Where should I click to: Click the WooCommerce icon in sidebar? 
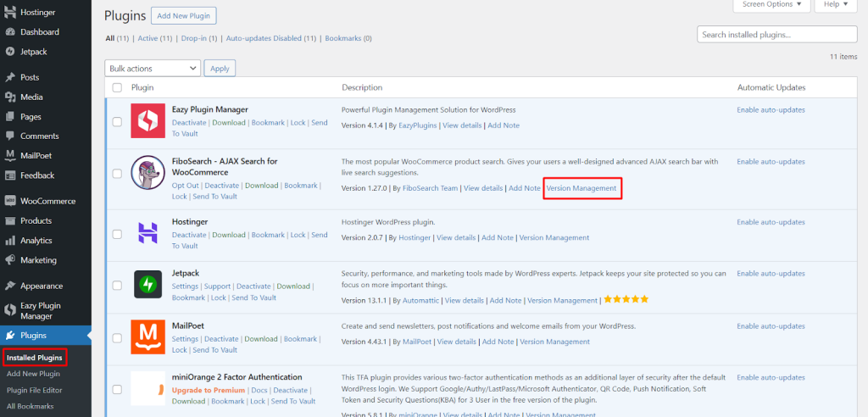click(x=9, y=201)
